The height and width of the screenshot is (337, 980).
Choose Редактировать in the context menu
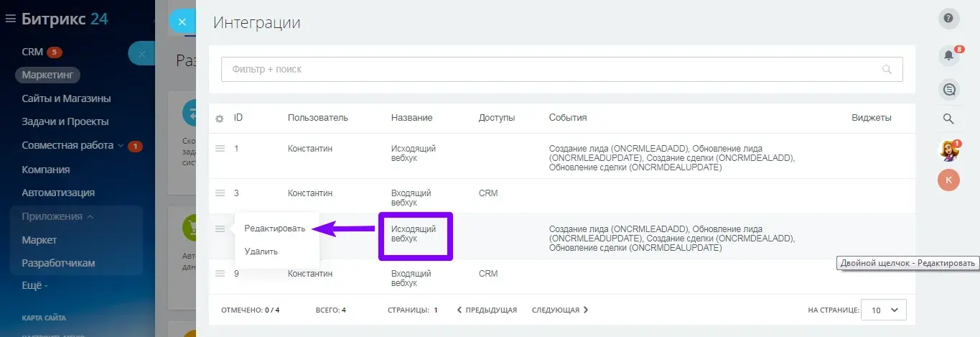[275, 228]
